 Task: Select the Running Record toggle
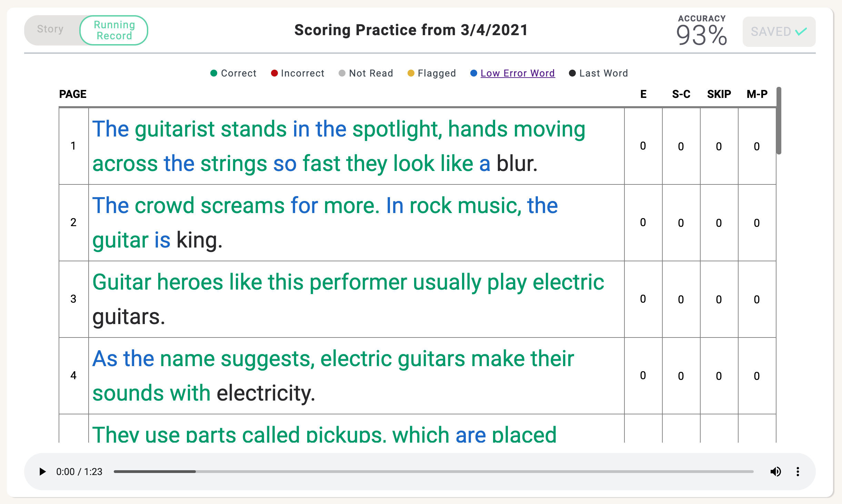pos(114,30)
